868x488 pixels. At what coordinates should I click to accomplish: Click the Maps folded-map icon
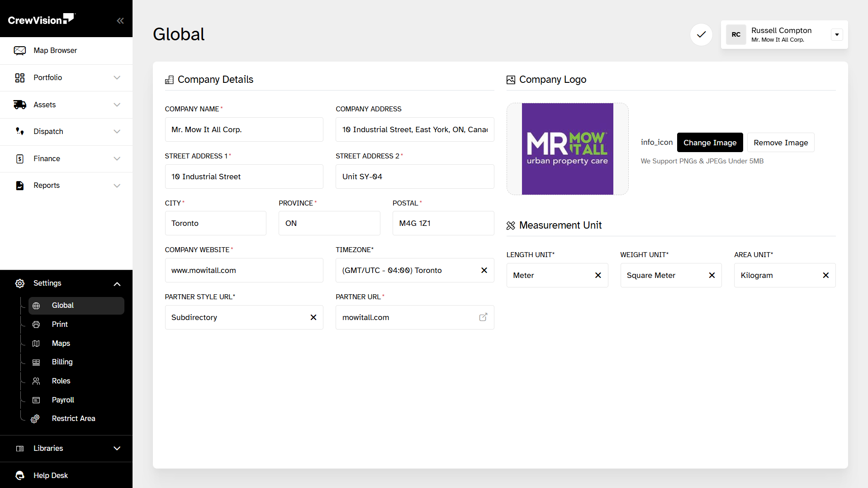tap(36, 344)
